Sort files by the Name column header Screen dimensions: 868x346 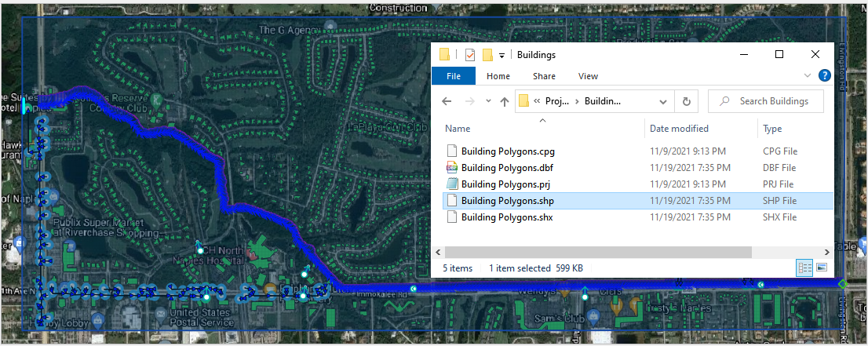458,129
